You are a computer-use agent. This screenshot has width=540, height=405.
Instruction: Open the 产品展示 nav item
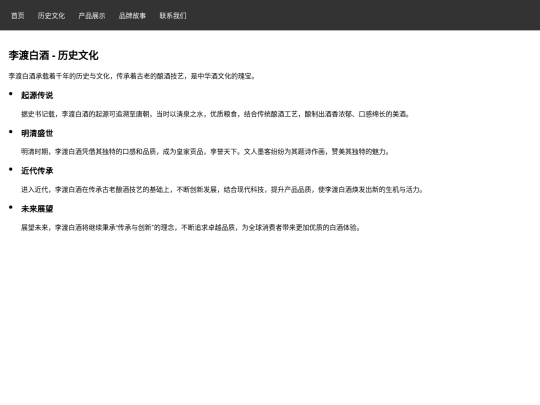pos(92,15)
